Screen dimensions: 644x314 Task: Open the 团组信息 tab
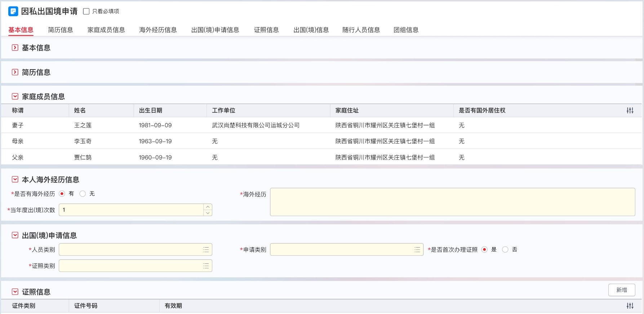(406, 30)
